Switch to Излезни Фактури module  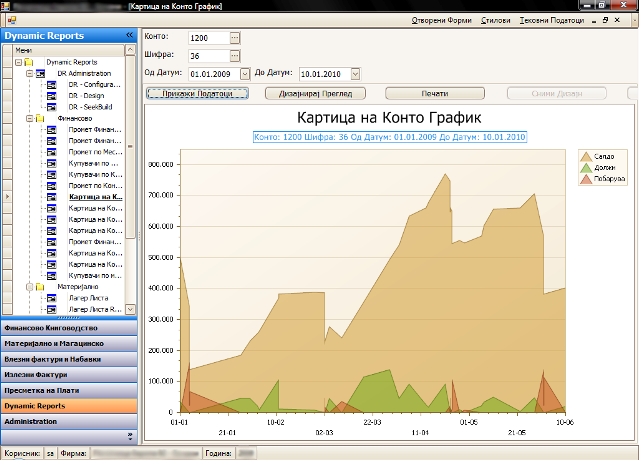[69, 375]
